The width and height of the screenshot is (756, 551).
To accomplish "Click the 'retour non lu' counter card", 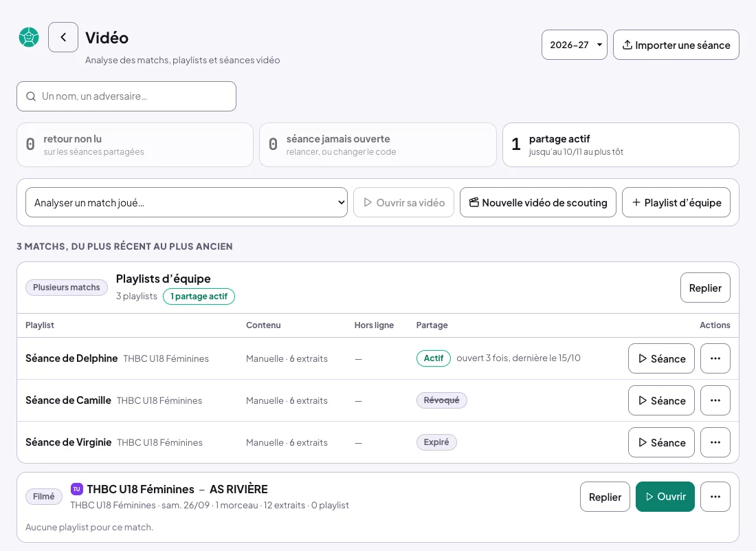I will coord(135,144).
